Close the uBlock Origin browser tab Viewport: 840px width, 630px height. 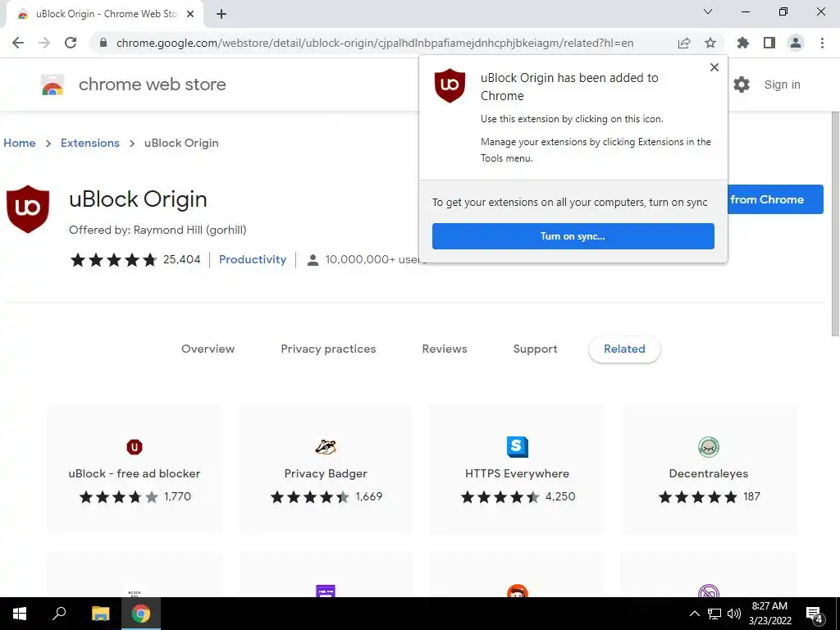(190, 15)
